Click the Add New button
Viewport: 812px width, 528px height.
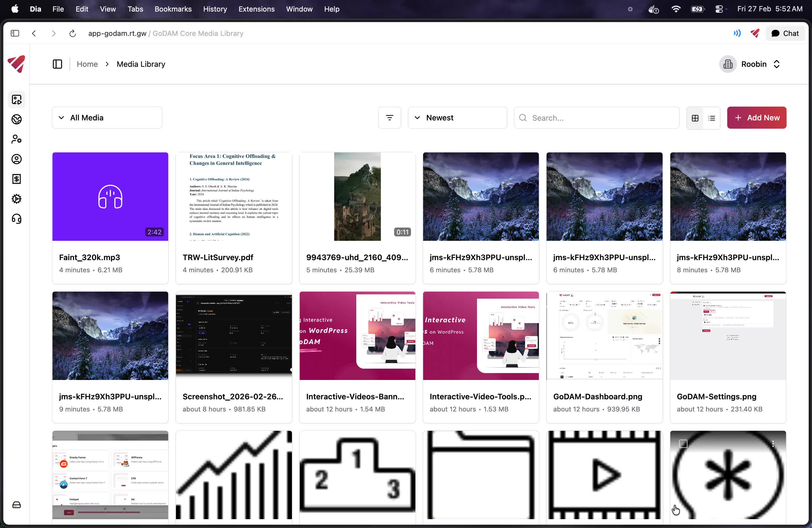pos(756,118)
